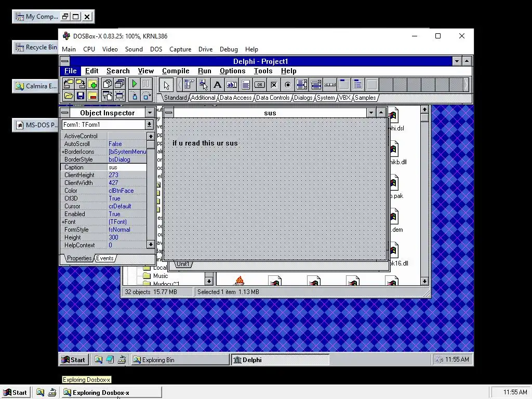Viewport: 532px width, 399px height.
Task: Open the Form1: TForm1 component dropdown
Action: pos(149,125)
